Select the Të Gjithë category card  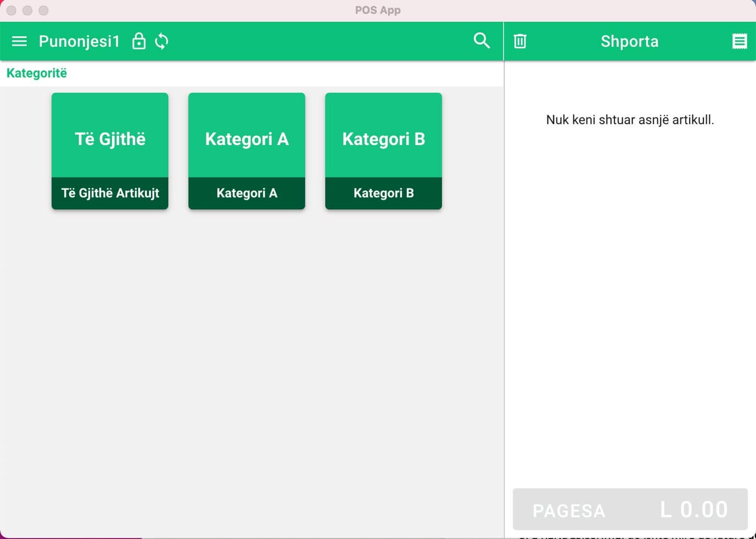click(110, 139)
